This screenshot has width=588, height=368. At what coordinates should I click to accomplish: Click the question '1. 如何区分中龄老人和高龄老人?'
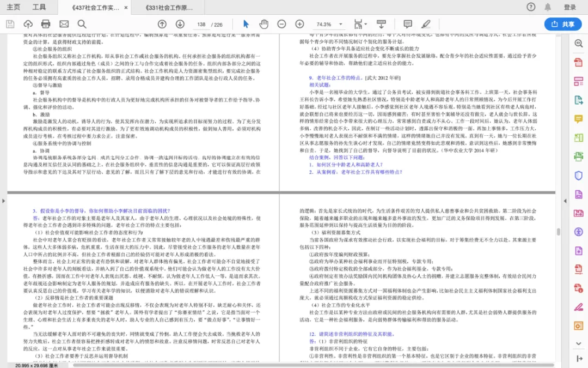[x=346, y=165]
